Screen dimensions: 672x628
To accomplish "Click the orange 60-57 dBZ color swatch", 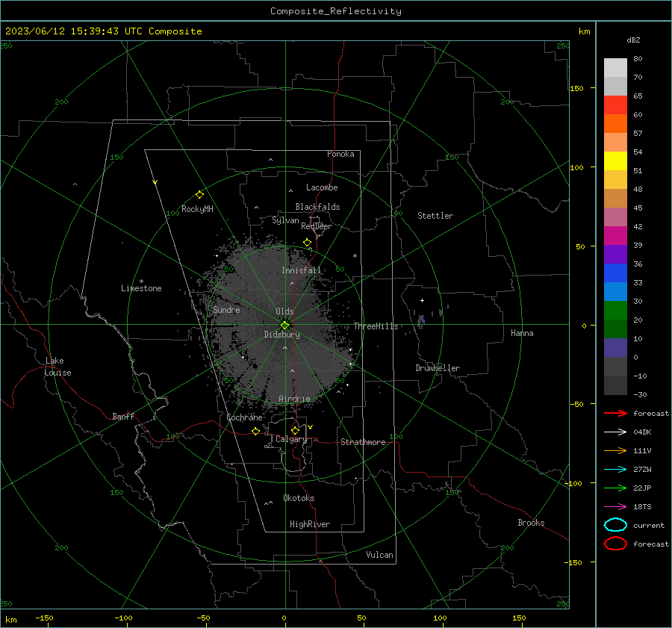I will coord(615,124).
